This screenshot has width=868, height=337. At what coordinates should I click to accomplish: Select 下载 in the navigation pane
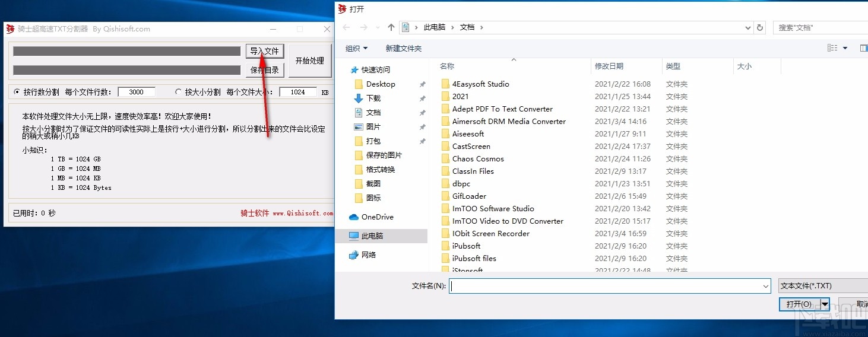pyautogui.click(x=373, y=98)
